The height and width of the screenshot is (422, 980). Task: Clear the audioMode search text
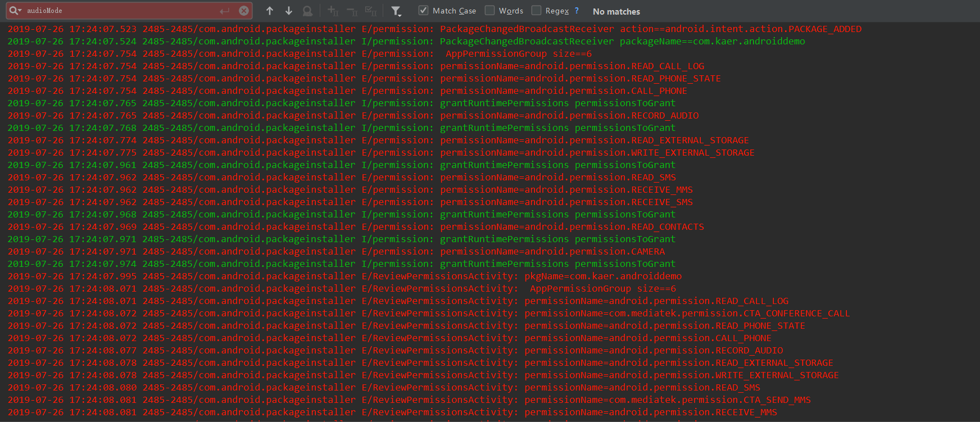244,11
